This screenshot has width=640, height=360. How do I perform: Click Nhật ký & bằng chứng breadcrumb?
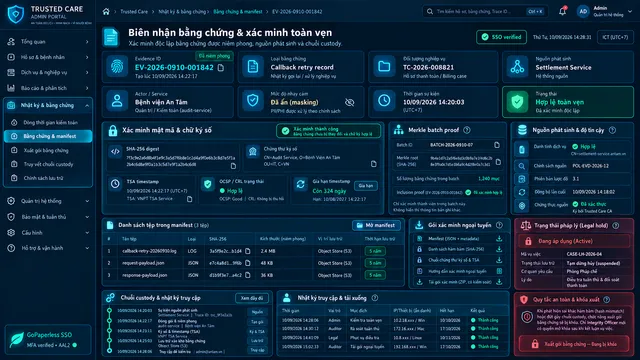[x=182, y=11]
